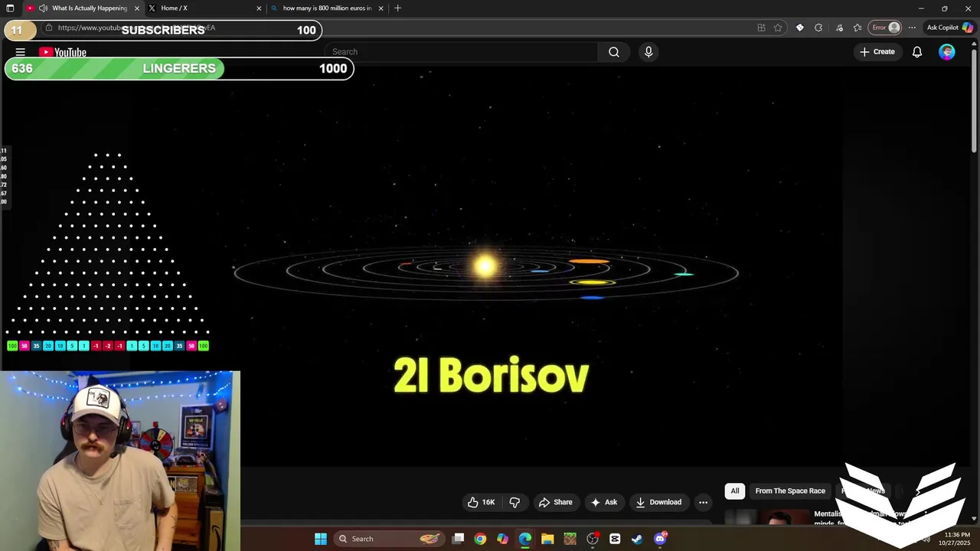
Task: Go to the YouTube home logo
Action: pyautogui.click(x=63, y=52)
